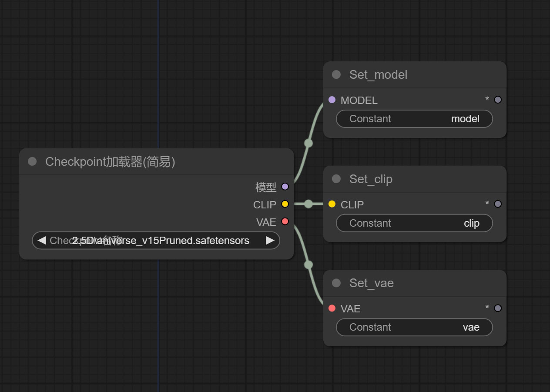Viewport: 550px width, 392px height.
Task: Click the link midpoint dot on the VAE wire
Action: (309, 265)
